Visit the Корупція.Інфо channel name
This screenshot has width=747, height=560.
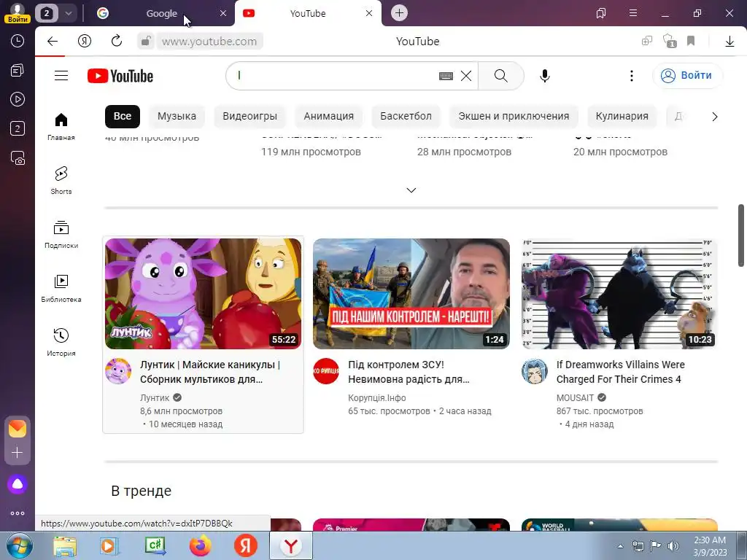click(x=377, y=397)
